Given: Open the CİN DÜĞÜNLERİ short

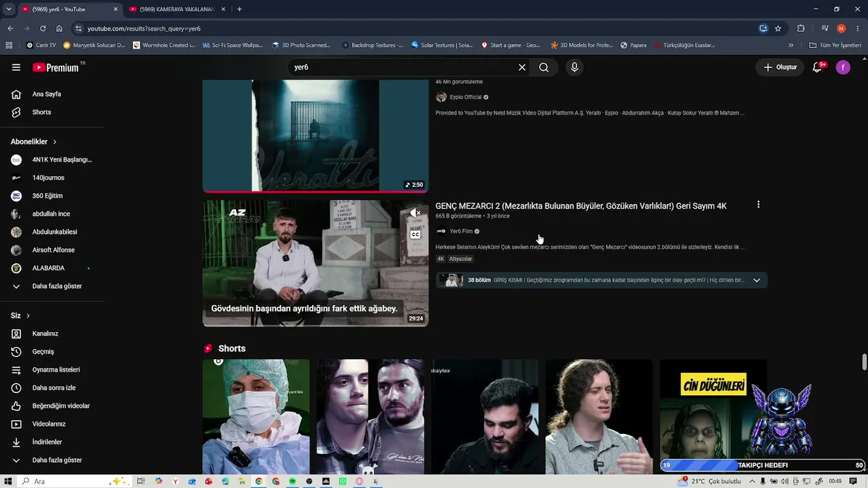Looking at the screenshot, I should pos(713,416).
